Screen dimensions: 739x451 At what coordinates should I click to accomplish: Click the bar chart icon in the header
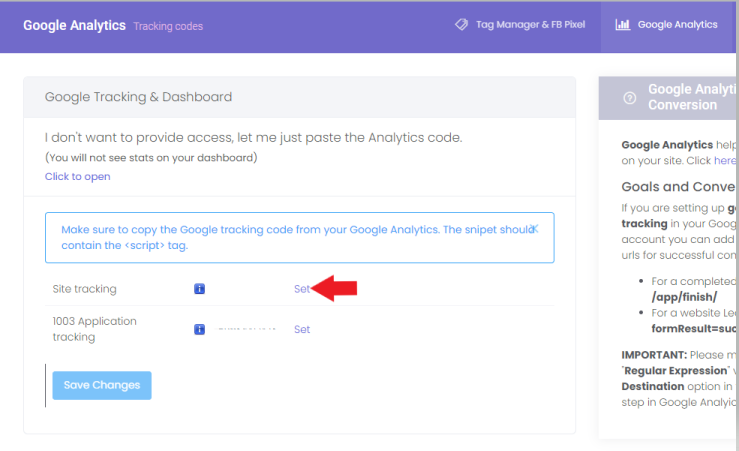tap(622, 25)
